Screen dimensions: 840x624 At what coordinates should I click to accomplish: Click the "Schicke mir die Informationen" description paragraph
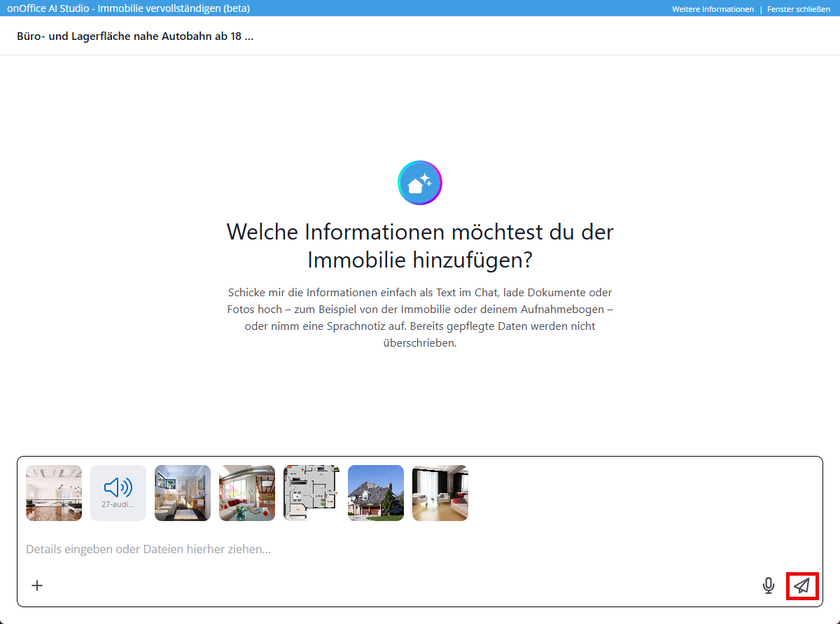point(420,317)
